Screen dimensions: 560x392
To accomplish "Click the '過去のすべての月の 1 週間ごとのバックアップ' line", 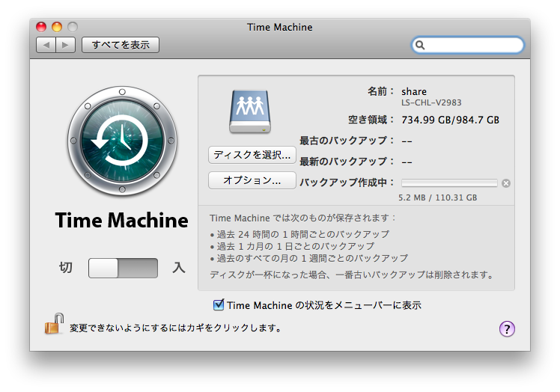I will [x=312, y=258].
